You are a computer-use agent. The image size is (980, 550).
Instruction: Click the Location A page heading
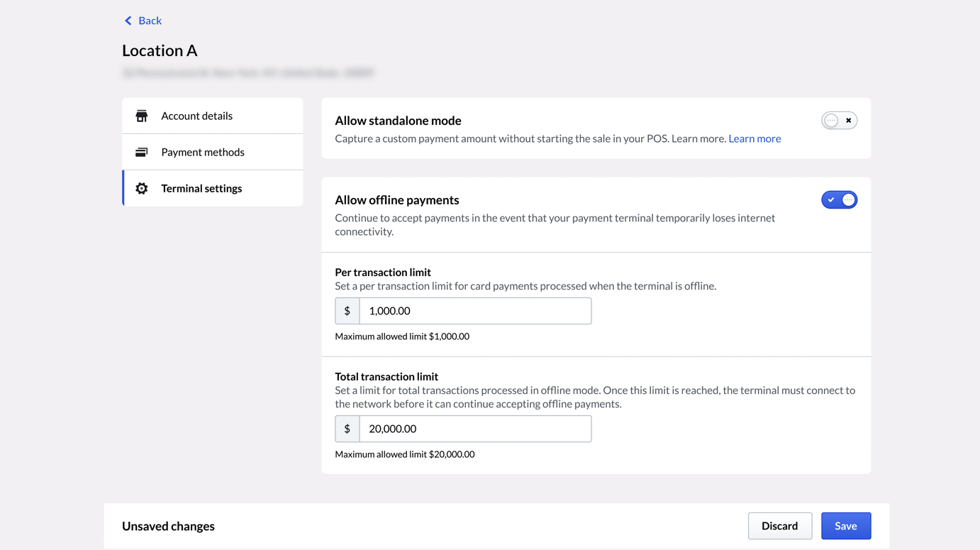(160, 50)
